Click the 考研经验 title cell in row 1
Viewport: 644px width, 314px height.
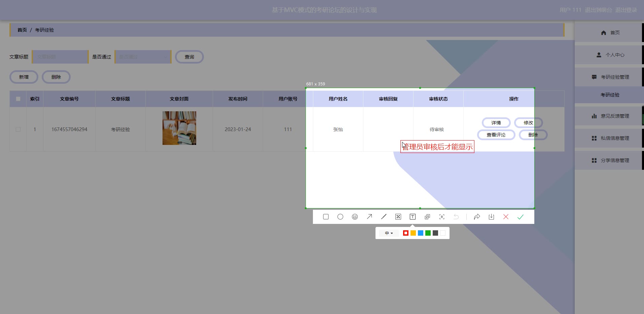pyautogui.click(x=120, y=129)
